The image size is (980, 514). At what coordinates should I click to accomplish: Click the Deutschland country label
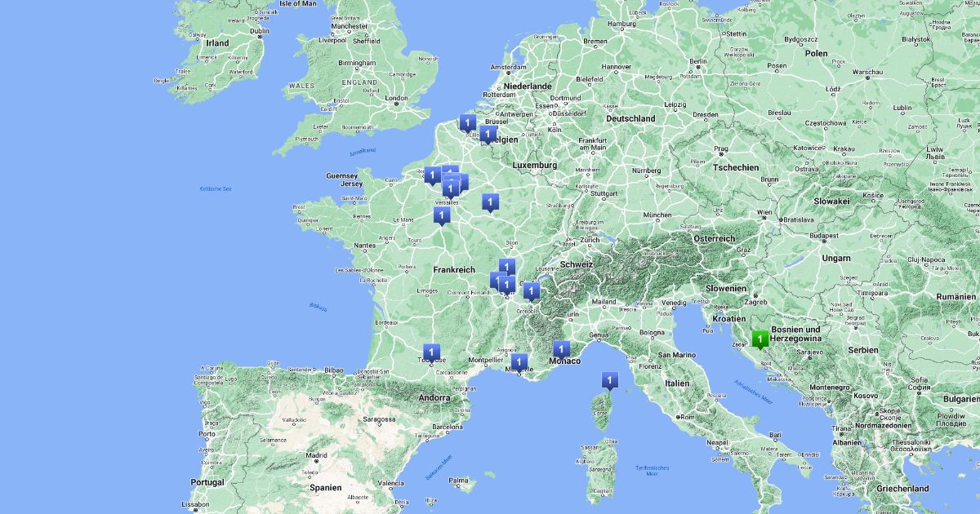630,118
